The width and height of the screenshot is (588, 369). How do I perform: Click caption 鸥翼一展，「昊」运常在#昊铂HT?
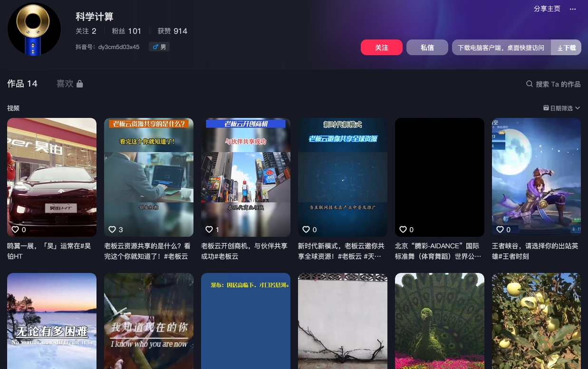(x=49, y=251)
